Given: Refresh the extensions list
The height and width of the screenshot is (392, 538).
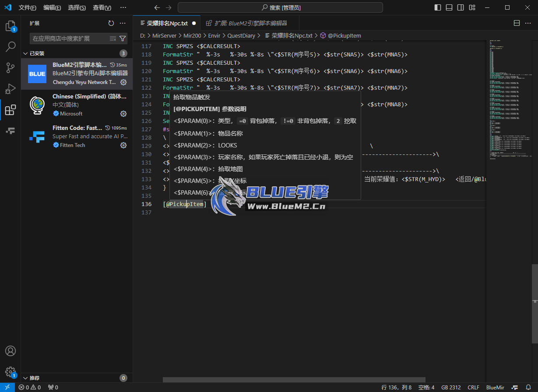Looking at the screenshot, I should point(111,23).
